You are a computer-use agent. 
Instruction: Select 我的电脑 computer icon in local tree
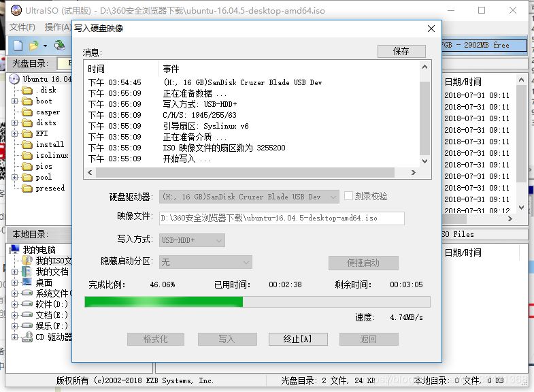pyautogui.click(x=15, y=250)
